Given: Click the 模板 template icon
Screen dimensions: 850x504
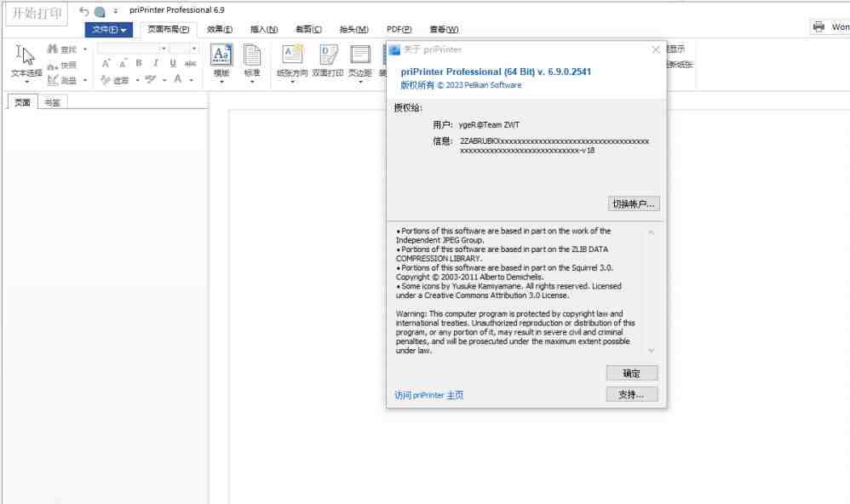Looking at the screenshot, I should [x=222, y=55].
